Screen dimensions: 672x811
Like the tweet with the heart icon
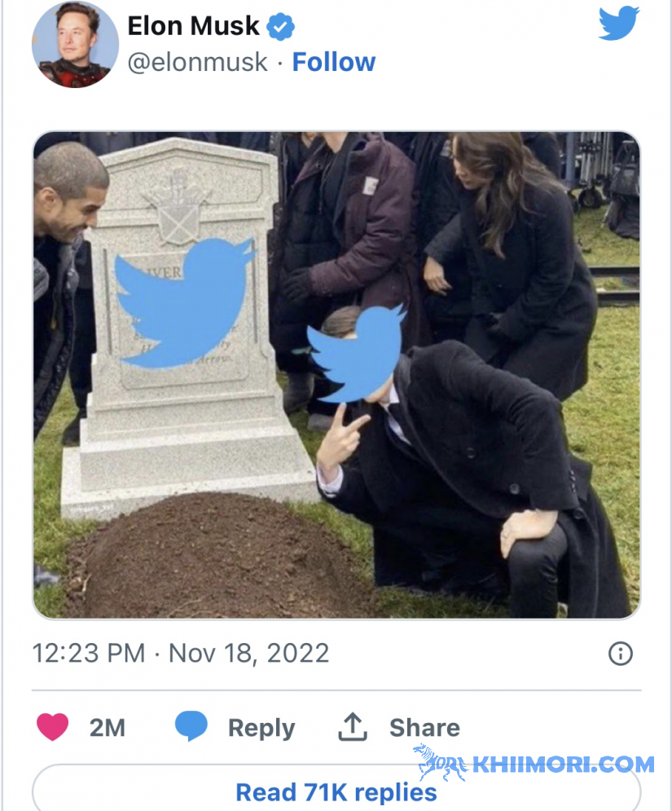(53, 727)
